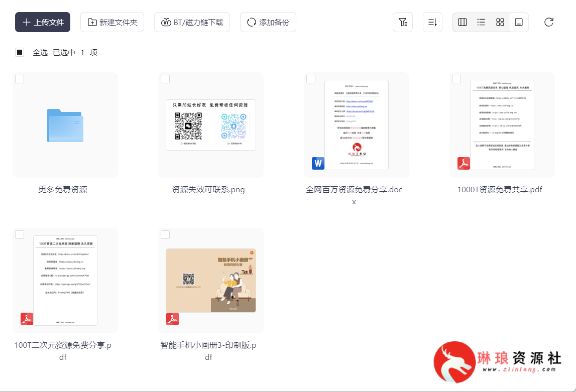Check the 100T二次元资源免费分享.pdf checkbox
Screen dimensions: 576x392
click(20, 234)
